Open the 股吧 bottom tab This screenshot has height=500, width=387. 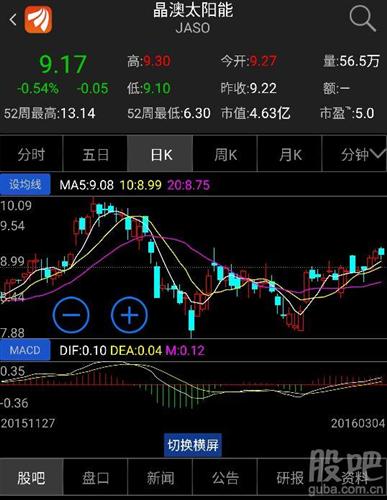[31, 478]
